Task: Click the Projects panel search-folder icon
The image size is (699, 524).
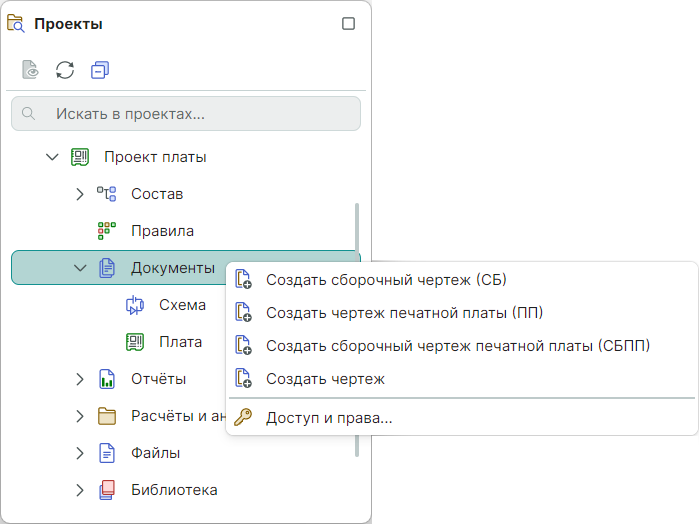Action: pos(16,24)
